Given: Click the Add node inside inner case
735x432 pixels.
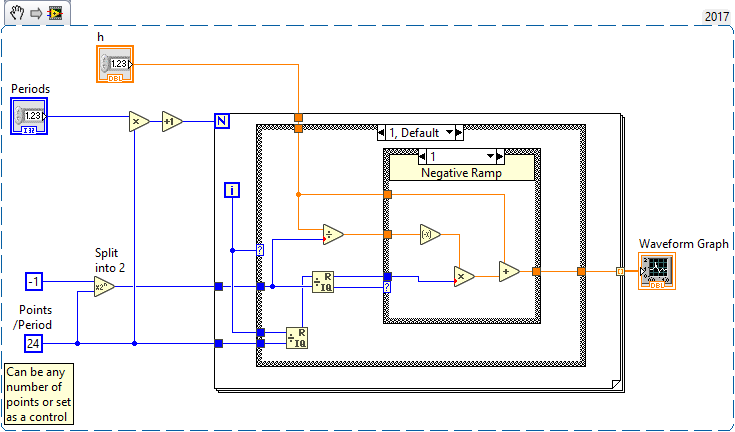Looking at the screenshot, I should (509, 271).
